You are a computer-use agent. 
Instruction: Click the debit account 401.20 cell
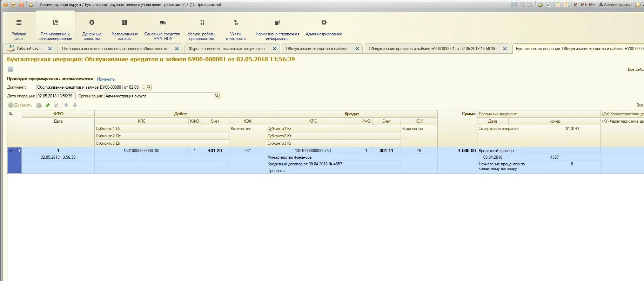215,151
